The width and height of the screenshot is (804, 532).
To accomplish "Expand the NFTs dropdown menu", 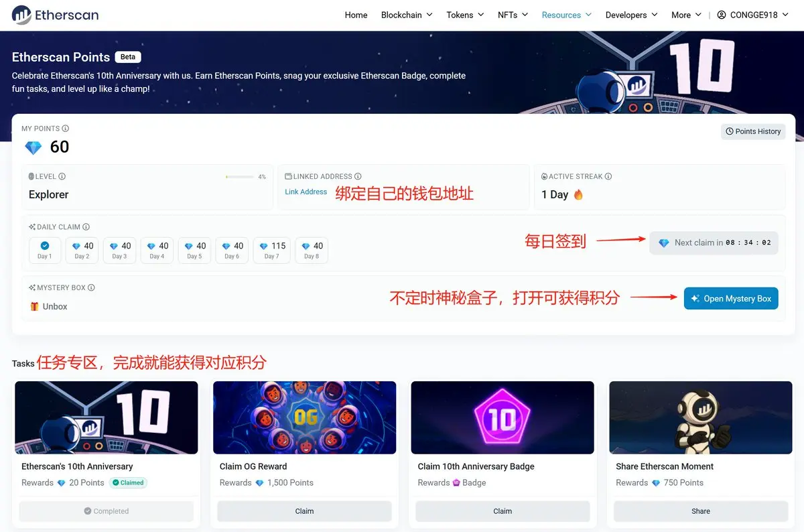I will click(x=513, y=15).
